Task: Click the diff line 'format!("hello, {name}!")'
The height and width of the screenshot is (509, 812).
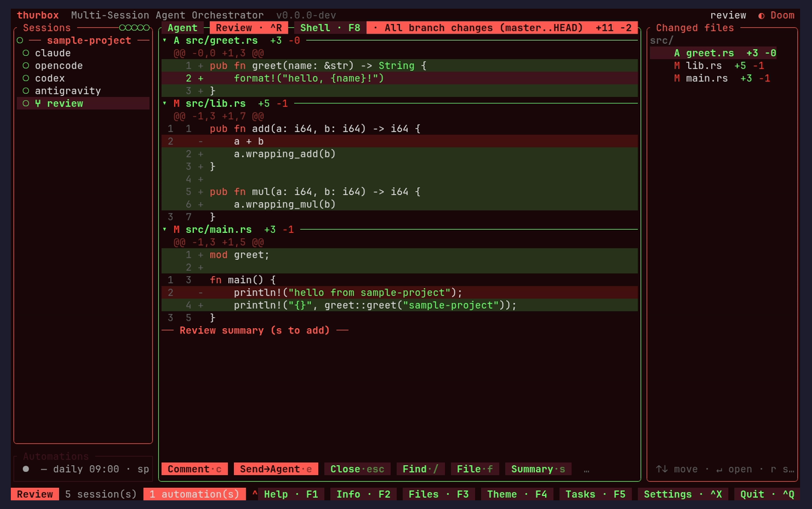Action: point(400,79)
